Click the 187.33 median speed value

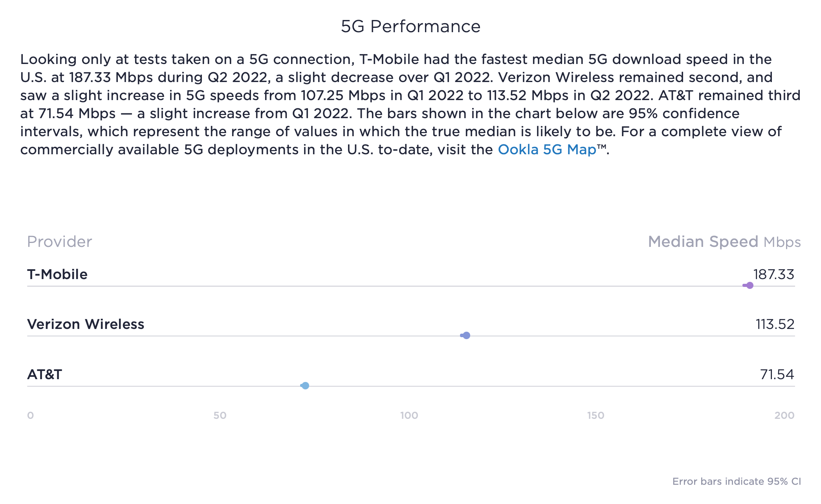click(x=773, y=274)
